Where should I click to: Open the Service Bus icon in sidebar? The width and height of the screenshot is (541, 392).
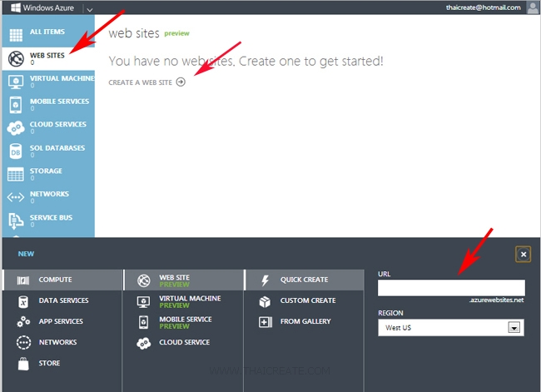pos(16,221)
